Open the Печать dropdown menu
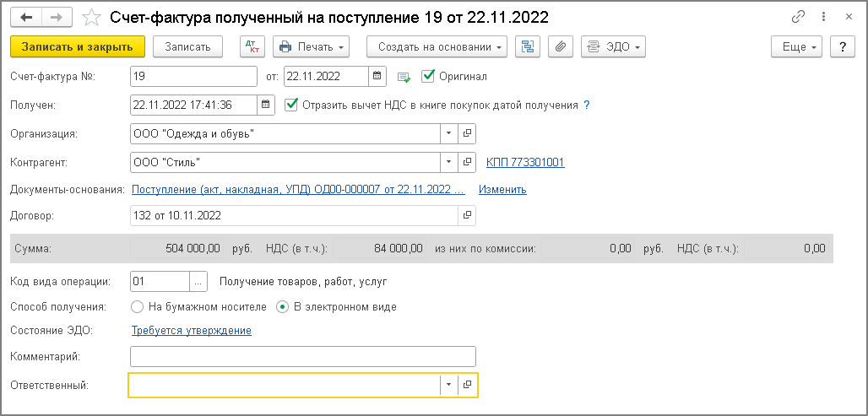Screen dimensions: 868x416 312,47
